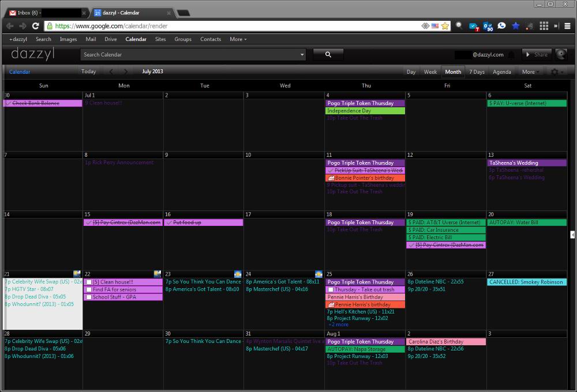Go to the next month with the right chevron

pyautogui.click(x=126, y=71)
